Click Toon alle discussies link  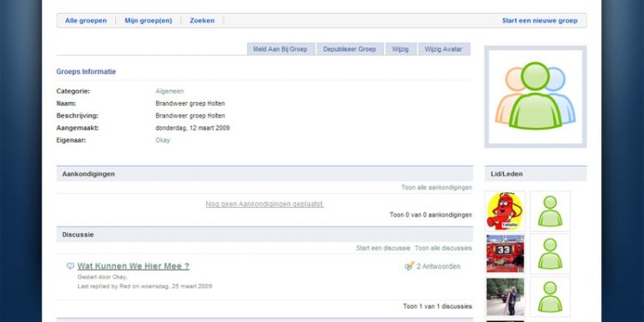[443, 248]
